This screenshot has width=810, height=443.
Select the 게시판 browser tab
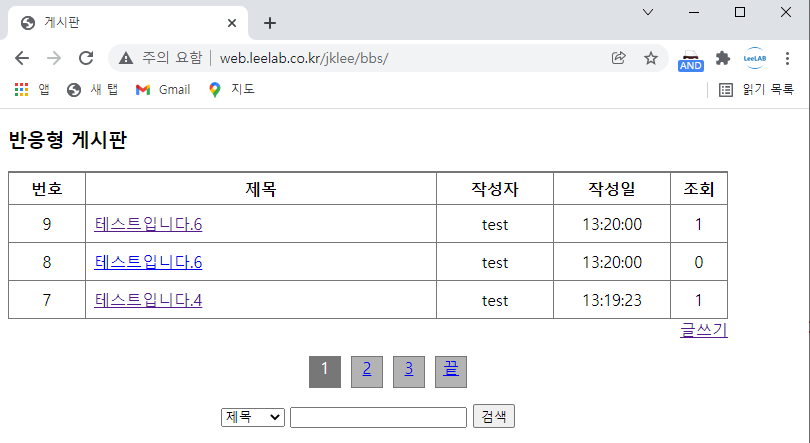point(120,23)
